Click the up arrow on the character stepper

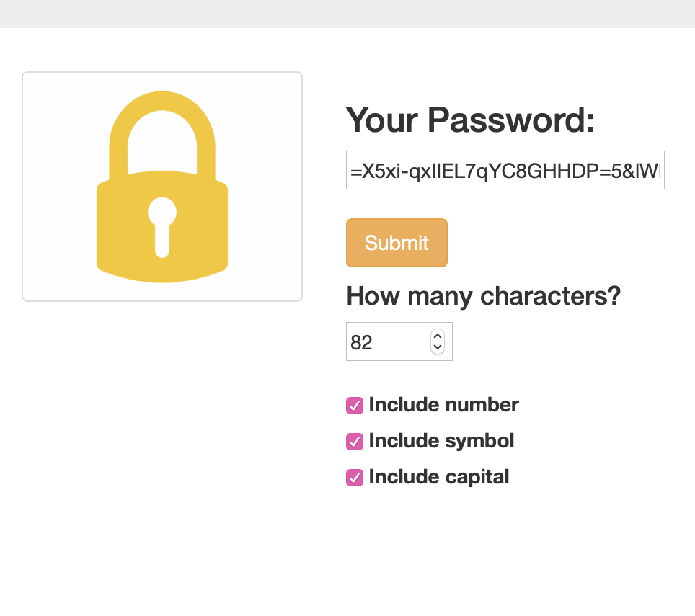[438, 336]
